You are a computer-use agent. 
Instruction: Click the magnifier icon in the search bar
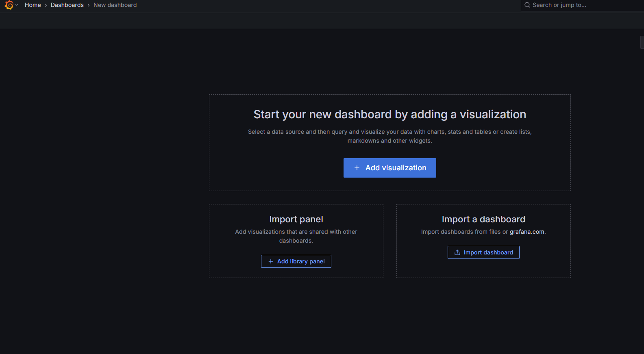click(x=527, y=5)
